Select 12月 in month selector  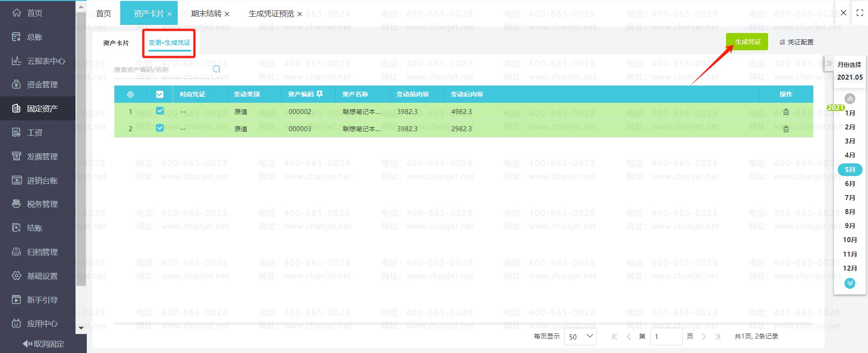pos(850,268)
